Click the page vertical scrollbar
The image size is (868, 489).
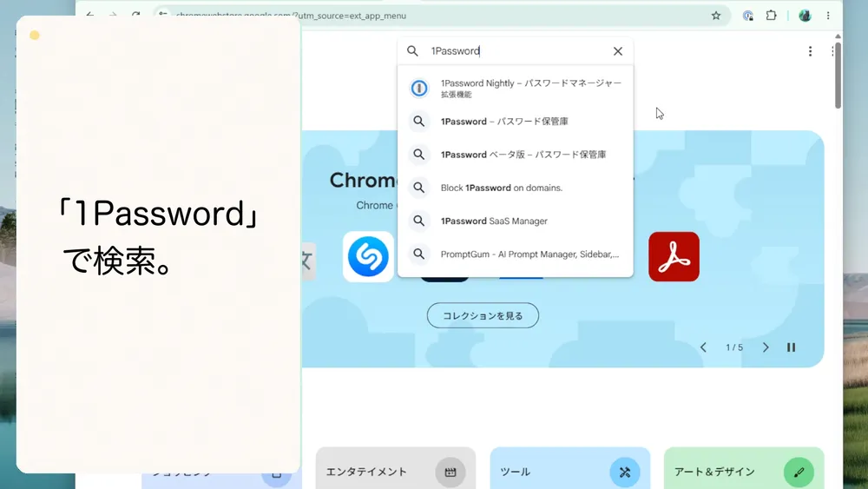pos(838,76)
